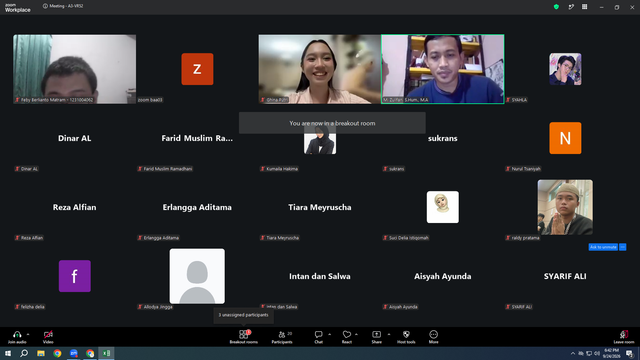Open the Breakout rooms panel
The image size is (640, 360).
244,337
